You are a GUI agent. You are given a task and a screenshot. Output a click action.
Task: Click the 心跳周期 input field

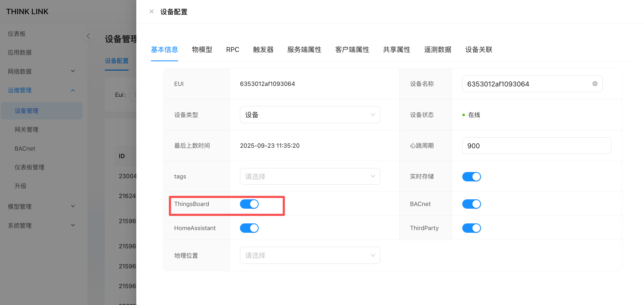pyautogui.click(x=536, y=146)
